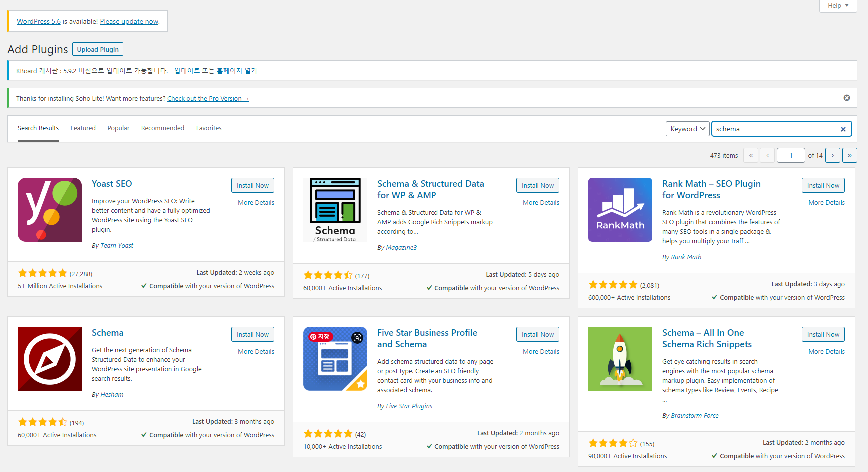Open the Brainstorm Force author link
868x472 pixels.
[695, 416]
